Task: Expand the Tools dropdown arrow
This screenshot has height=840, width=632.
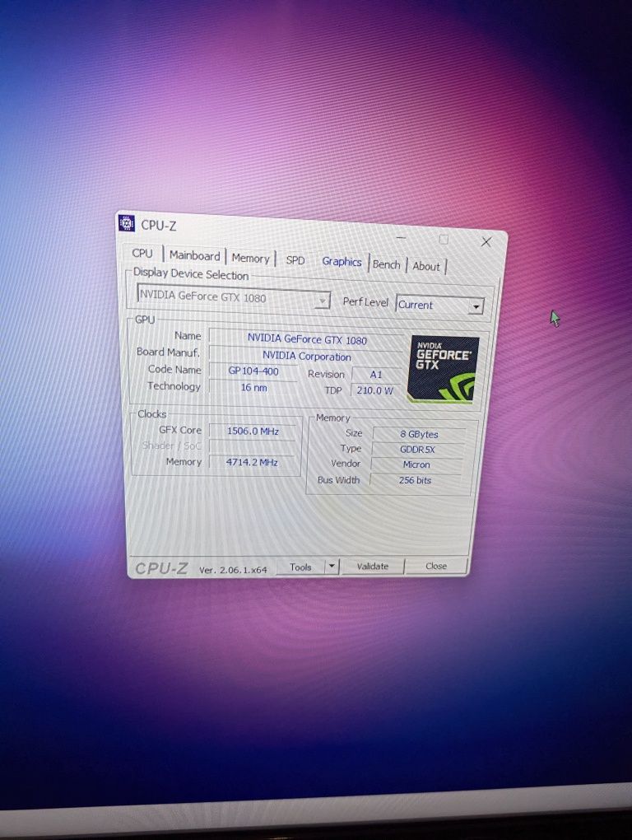Action: tap(332, 567)
